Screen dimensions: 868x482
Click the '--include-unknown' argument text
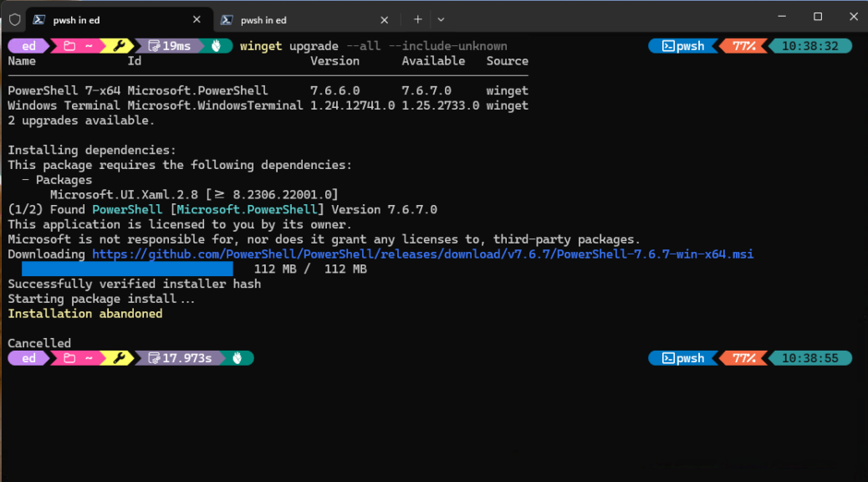point(448,46)
